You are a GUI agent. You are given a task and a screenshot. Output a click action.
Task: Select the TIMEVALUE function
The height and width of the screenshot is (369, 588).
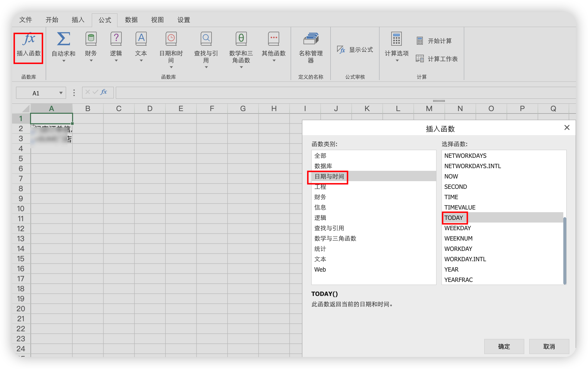[503, 207]
